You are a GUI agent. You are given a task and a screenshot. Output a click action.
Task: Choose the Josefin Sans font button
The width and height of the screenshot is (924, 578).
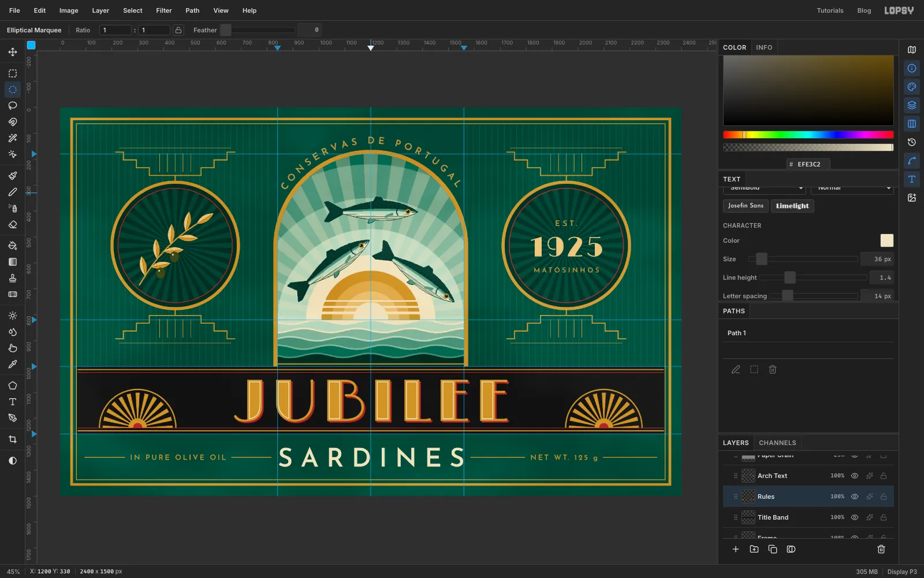(746, 206)
